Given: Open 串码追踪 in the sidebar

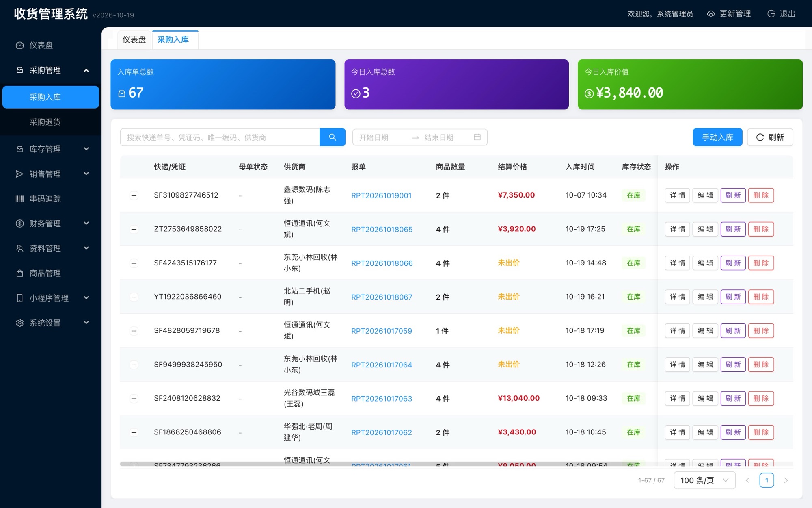Looking at the screenshot, I should pyautogui.click(x=51, y=199).
